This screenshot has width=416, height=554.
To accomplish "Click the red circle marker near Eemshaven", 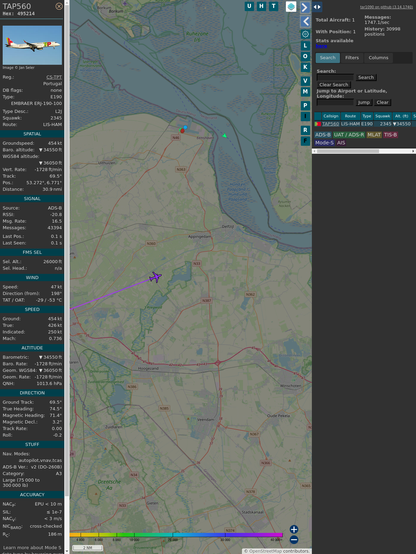I will 182,131.
